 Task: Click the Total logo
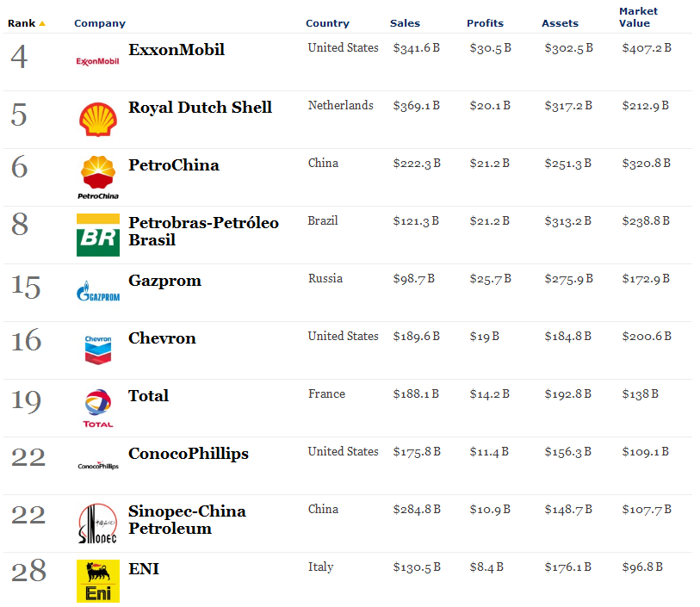[x=98, y=408]
